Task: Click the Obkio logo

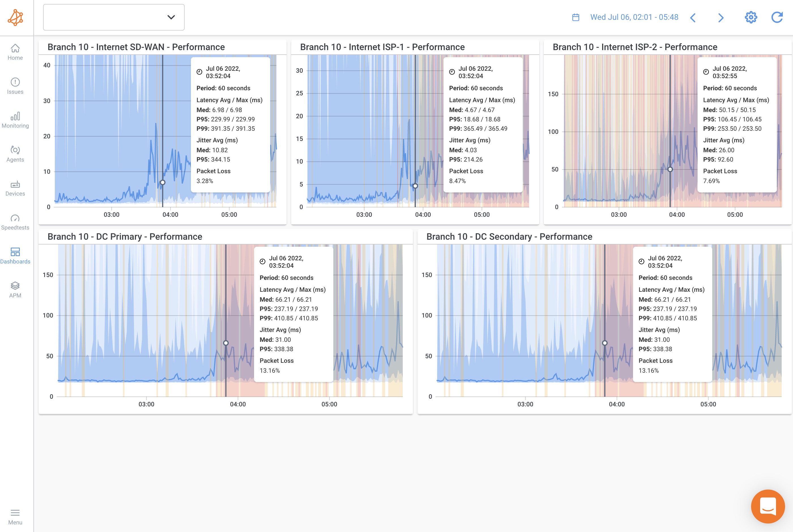Action: [x=15, y=17]
